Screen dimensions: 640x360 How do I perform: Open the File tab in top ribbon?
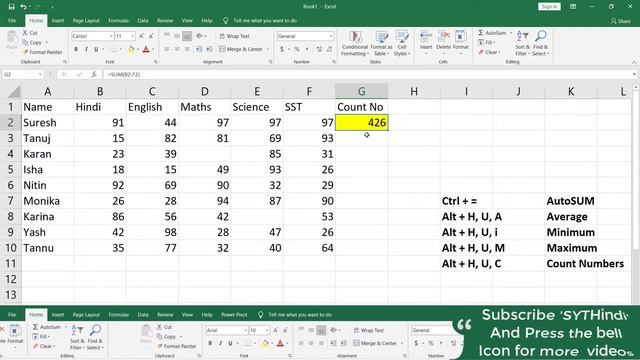click(12, 20)
